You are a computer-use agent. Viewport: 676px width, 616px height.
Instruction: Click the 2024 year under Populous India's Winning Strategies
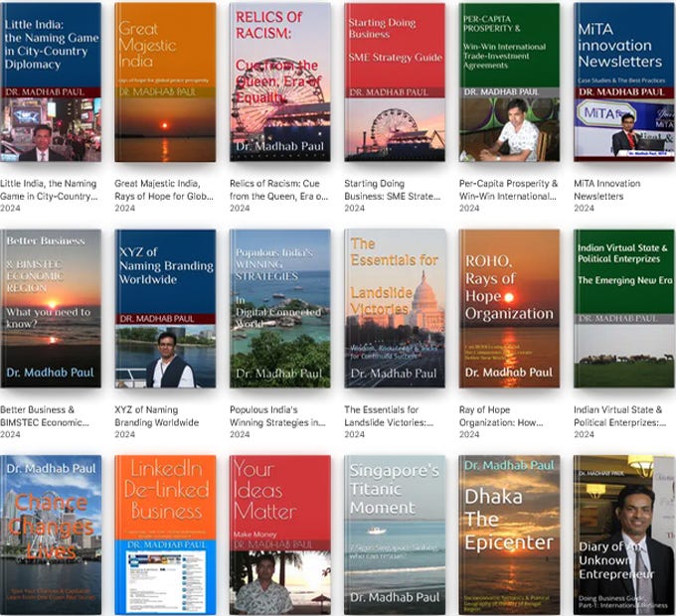click(240, 434)
